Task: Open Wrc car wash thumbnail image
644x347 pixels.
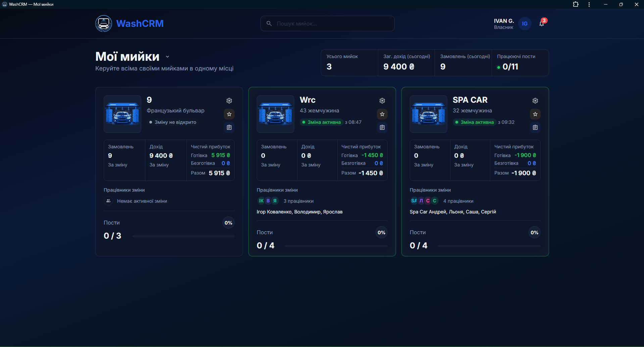Action: [276, 114]
